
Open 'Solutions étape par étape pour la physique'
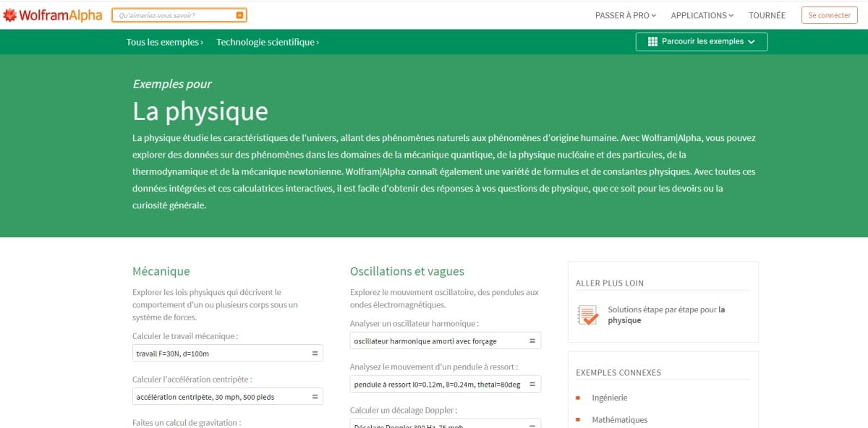[666, 314]
